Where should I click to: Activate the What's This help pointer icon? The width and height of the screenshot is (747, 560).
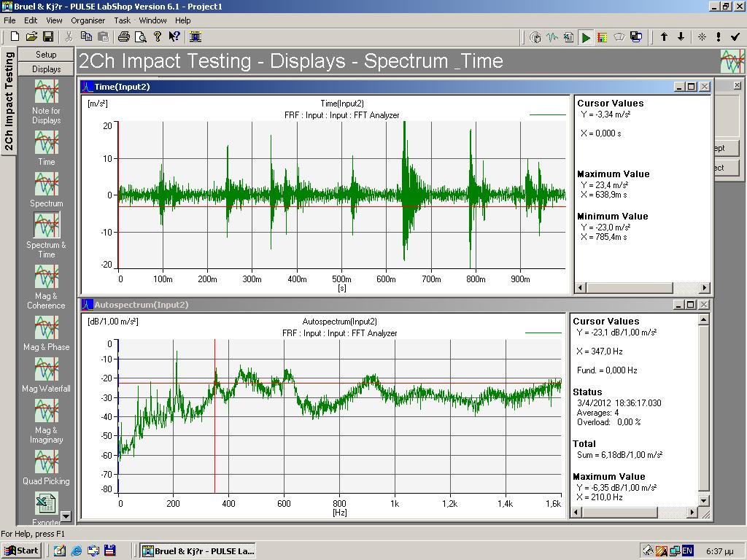click(174, 36)
